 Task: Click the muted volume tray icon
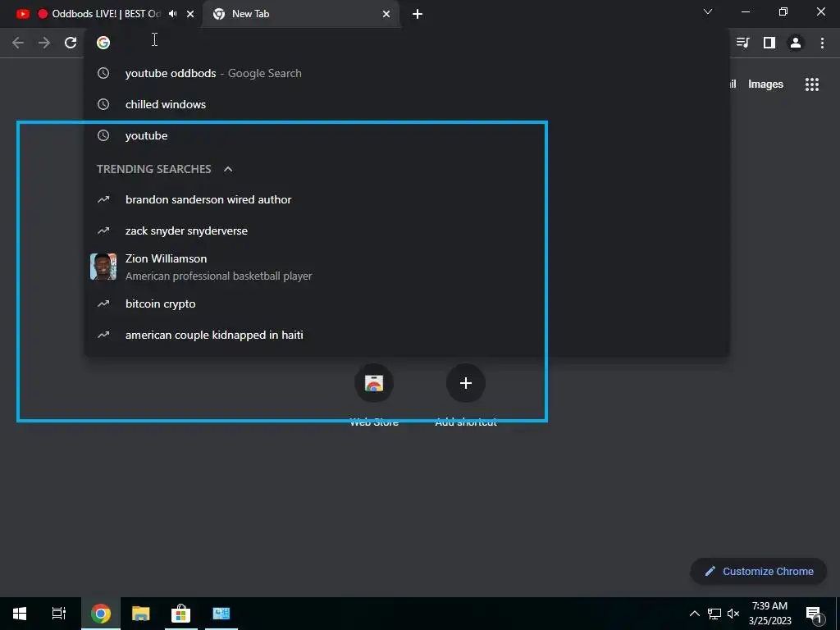pos(733,614)
